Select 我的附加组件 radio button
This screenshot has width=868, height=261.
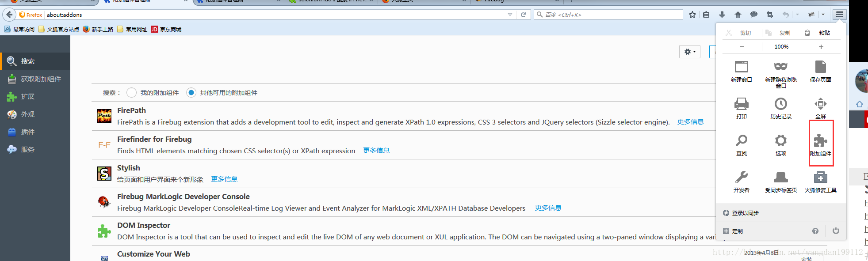[x=131, y=93]
